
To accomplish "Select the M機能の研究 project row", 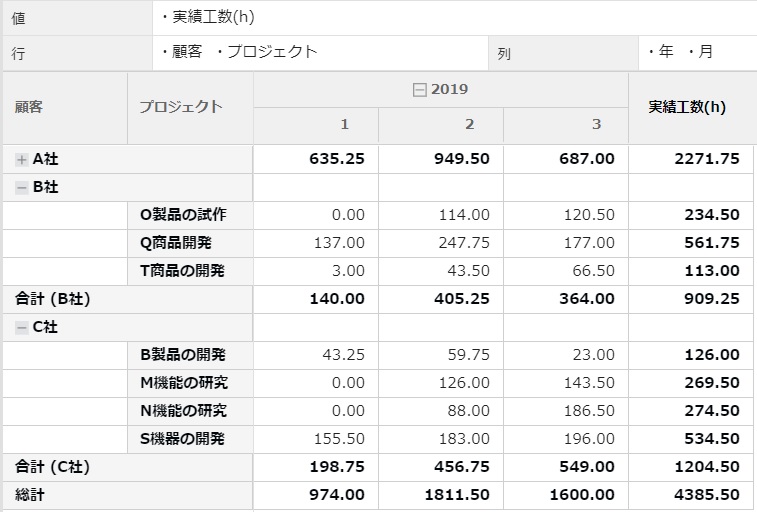I will [x=184, y=383].
